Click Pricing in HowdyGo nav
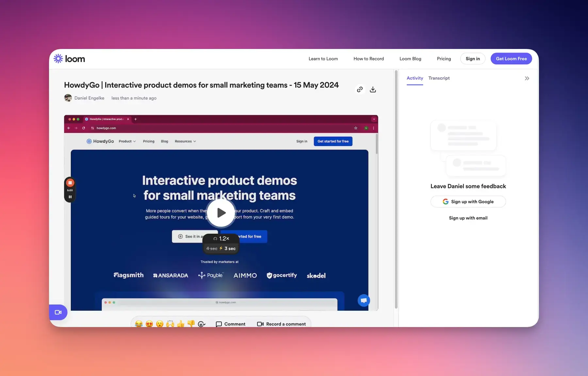 click(x=149, y=141)
